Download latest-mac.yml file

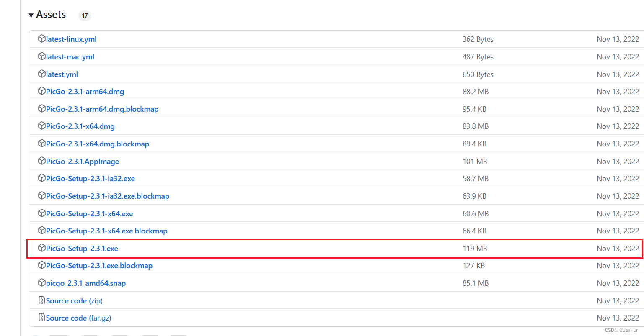[70, 57]
